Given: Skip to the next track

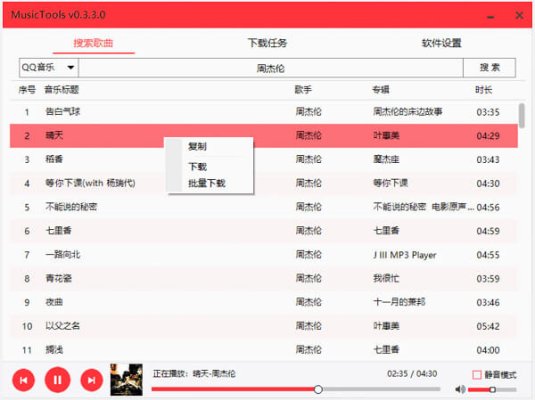Looking at the screenshot, I should click(91, 380).
